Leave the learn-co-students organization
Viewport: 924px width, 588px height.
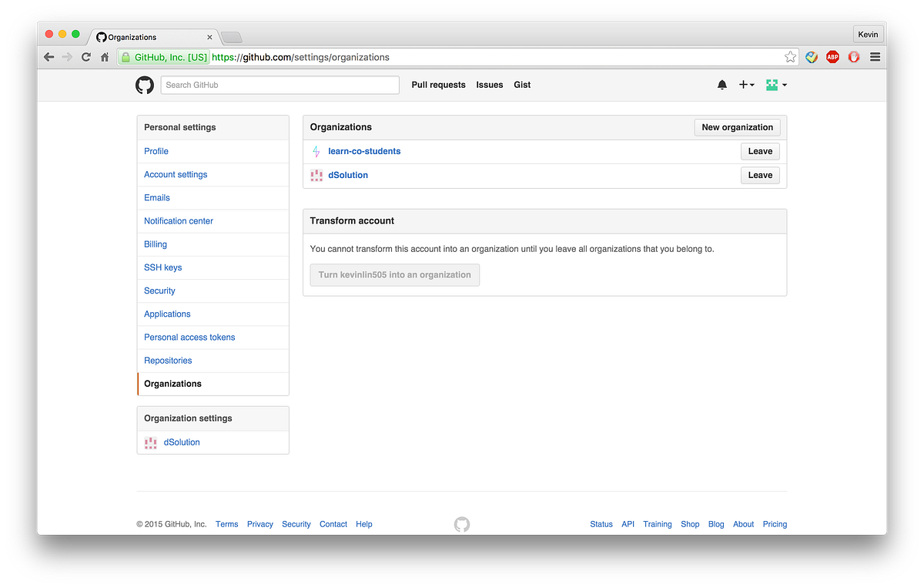pyautogui.click(x=760, y=151)
